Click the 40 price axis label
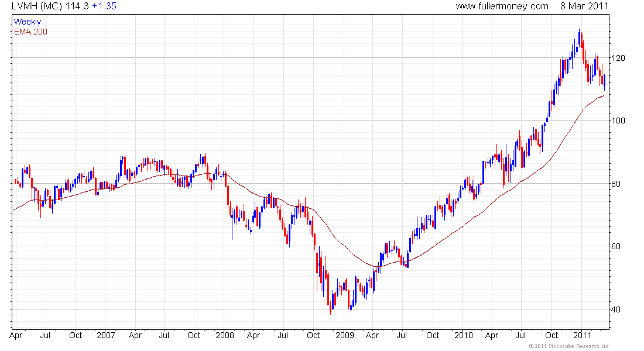644x351 pixels. [x=616, y=309]
